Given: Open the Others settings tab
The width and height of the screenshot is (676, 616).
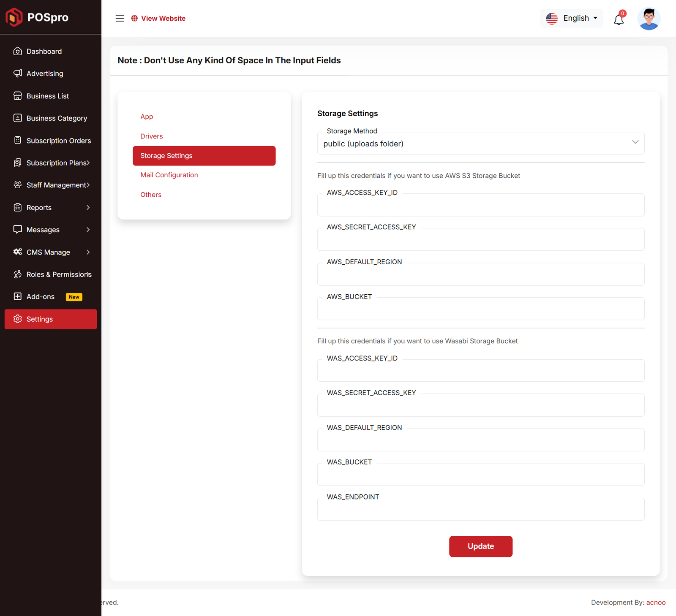Looking at the screenshot, I should pyautogui.click(x=151, y=195).
